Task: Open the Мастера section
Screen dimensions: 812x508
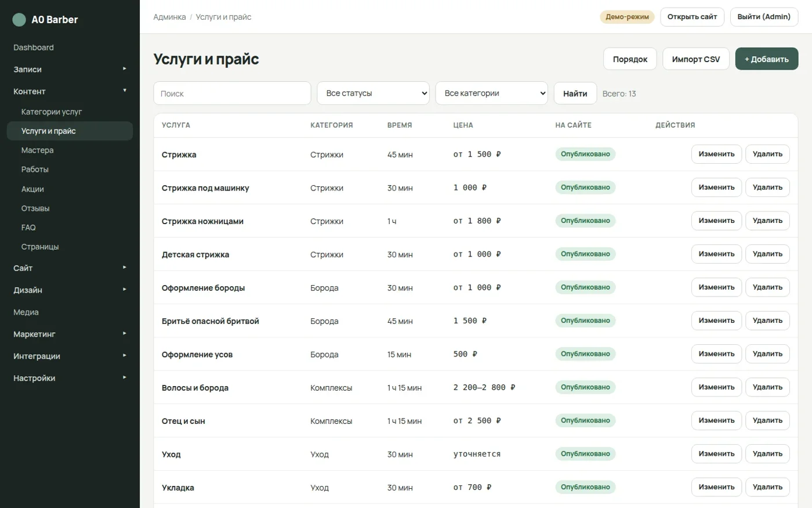Action: pyautogui.click(x=70, y=150)
